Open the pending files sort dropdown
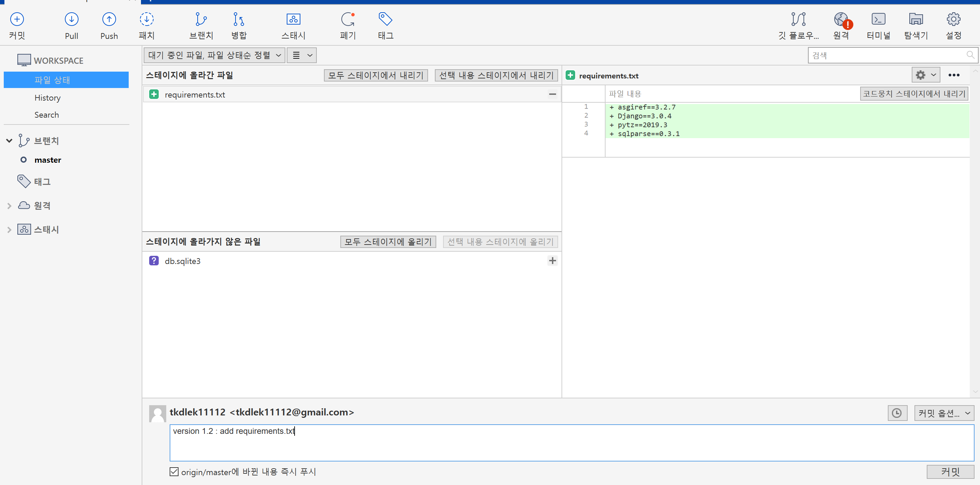The width and height of the screenshot is (980, 485). pyautogui.click(x=215, y=56)
